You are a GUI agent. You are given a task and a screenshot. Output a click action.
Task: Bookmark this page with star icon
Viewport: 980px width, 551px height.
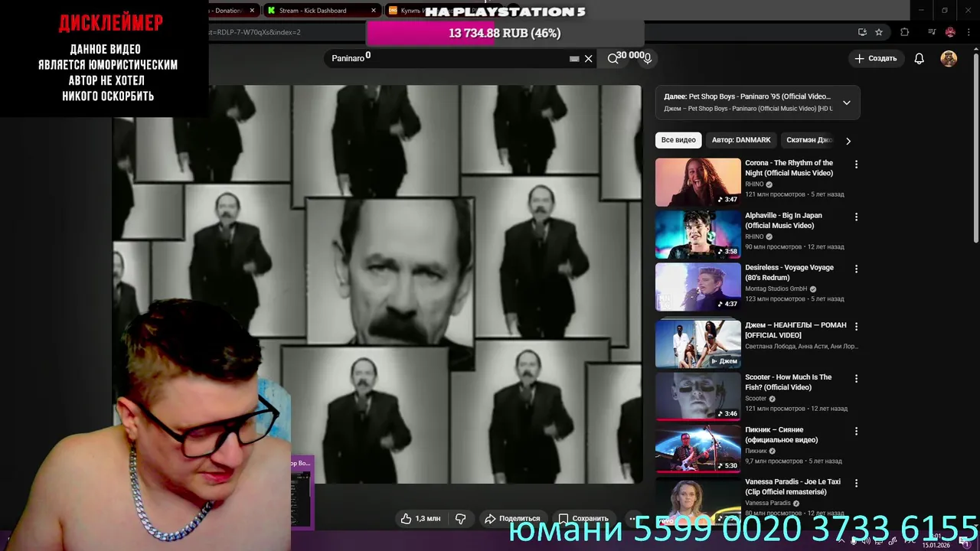[879, 32]
